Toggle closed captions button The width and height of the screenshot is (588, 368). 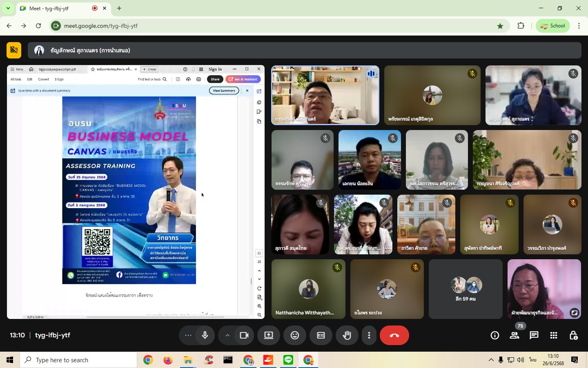pyautogui.click(x=321, y=335)
